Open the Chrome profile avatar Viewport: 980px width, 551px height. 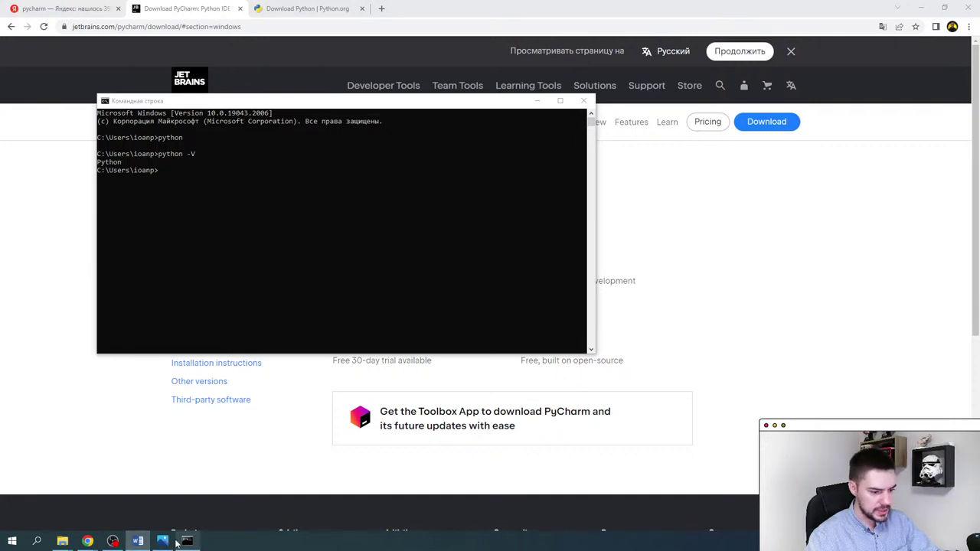[952, 27]
